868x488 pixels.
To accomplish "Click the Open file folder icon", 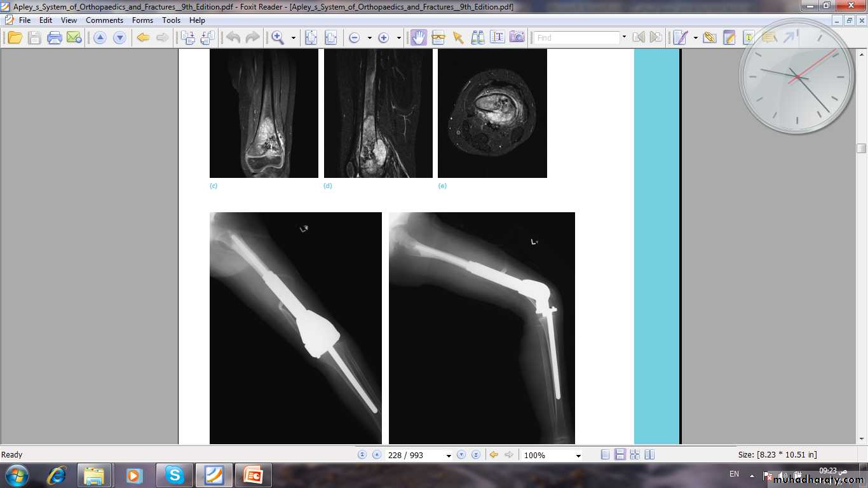I will click(15, 37).
